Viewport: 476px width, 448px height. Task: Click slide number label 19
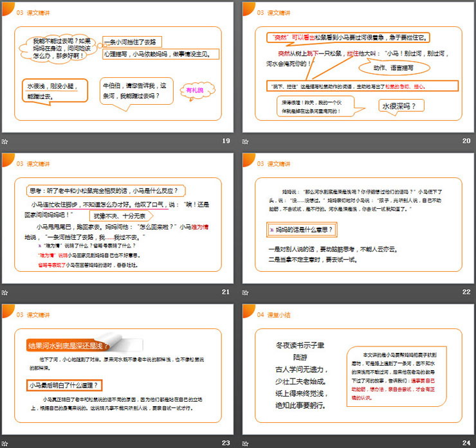coord(226,141)
